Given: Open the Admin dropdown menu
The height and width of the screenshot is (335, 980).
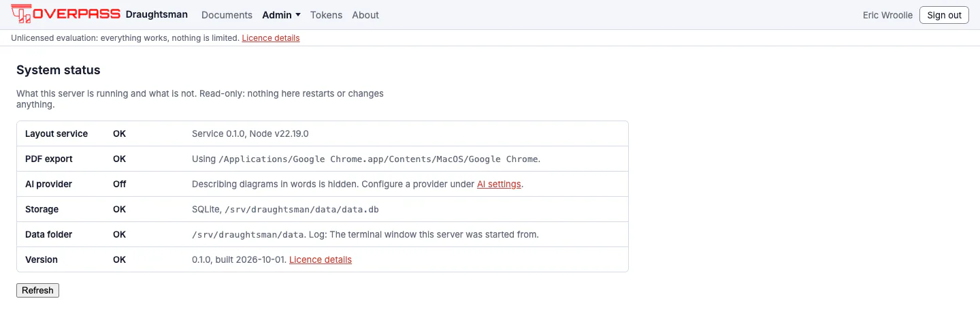Looking at the screenshot, I should click(281, 15).
